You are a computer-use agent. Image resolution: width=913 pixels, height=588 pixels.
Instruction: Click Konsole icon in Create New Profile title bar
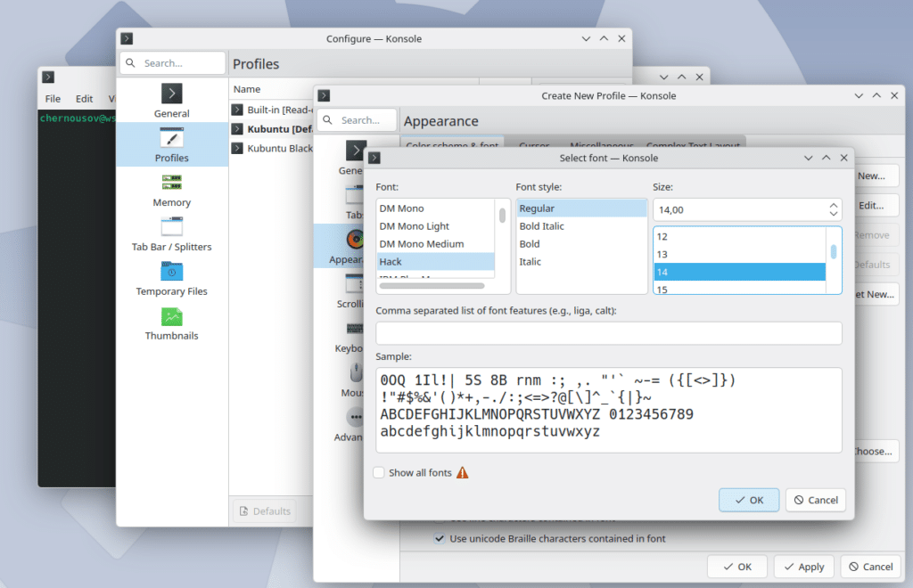(325, 95)
